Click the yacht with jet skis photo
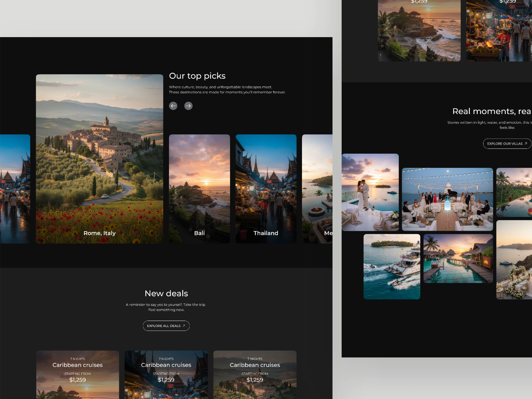Screen dimensions: 532x399 (392, 266)
